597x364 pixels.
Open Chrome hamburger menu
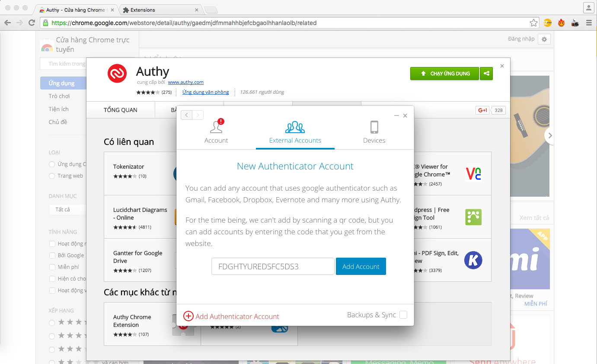(x=589, y=23)
